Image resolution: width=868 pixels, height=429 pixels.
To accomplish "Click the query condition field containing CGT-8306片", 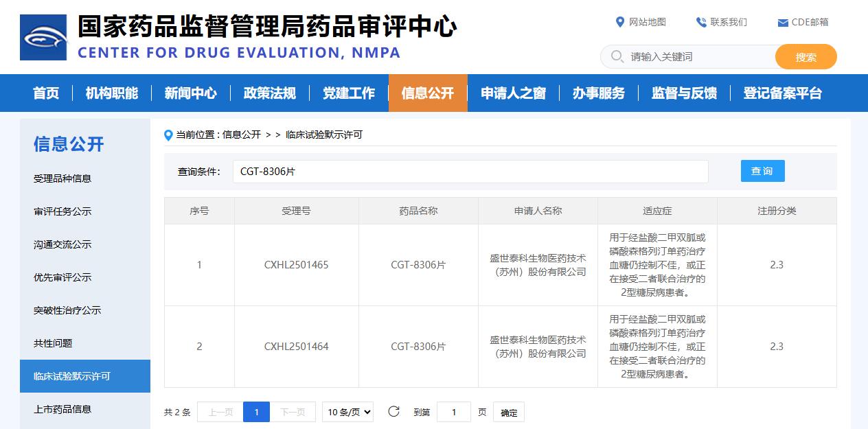I will [x=470, y=172].
